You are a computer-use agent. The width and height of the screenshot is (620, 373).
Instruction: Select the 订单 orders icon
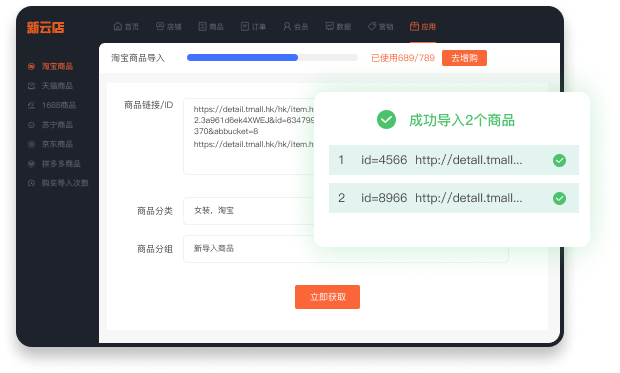[x=245, y=27]
